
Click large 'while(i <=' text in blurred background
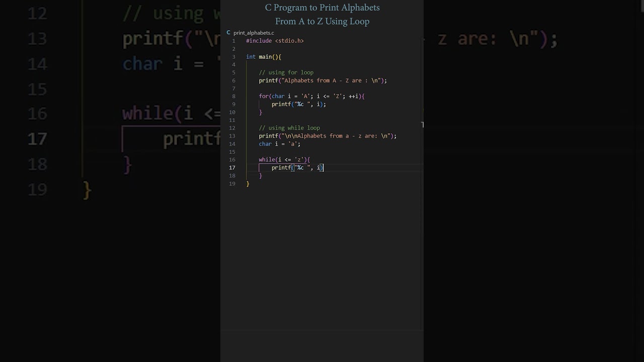[x=171, y=114]
